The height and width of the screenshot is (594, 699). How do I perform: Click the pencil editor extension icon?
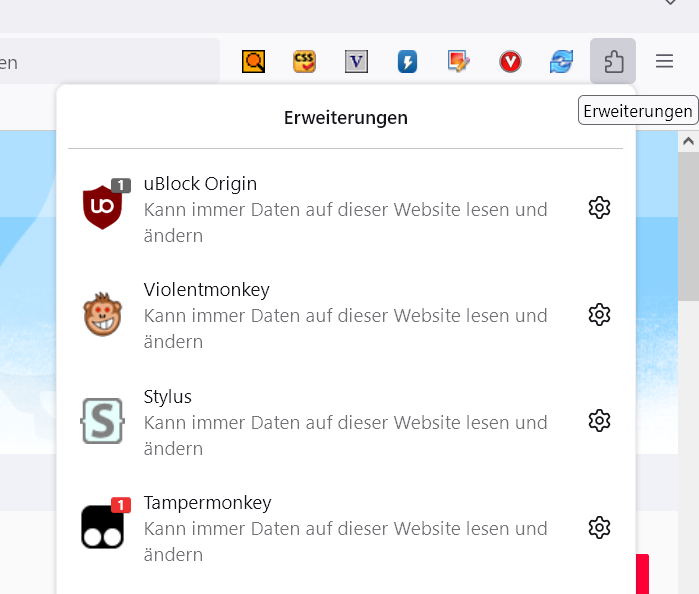coord(459,62)
